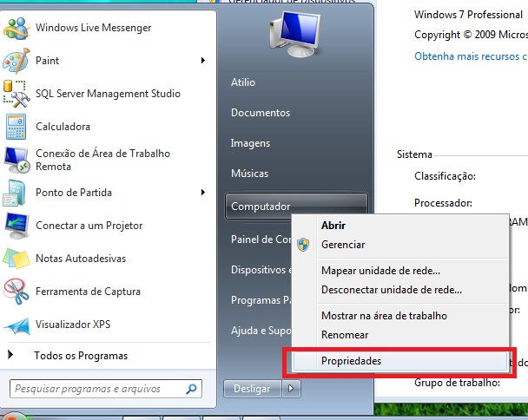Click Propriedades in the context menu

click(x=400, y=361)
